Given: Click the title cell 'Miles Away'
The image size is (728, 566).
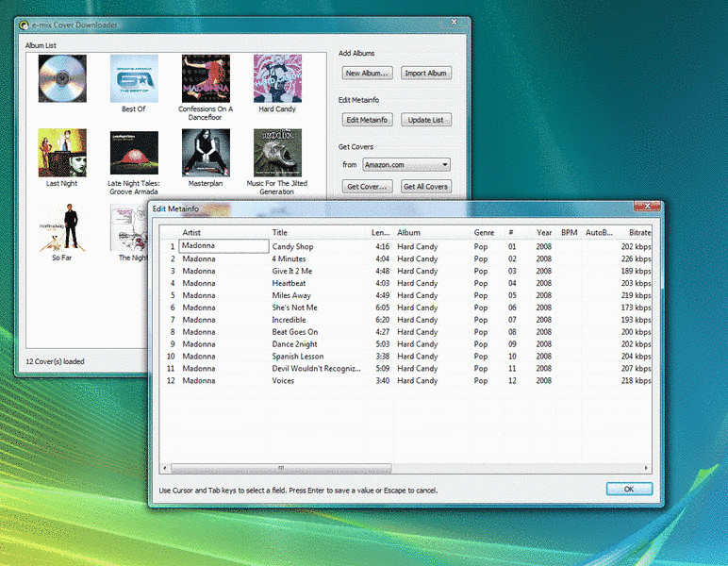Looking at the screenshot, I should point(291,295).
